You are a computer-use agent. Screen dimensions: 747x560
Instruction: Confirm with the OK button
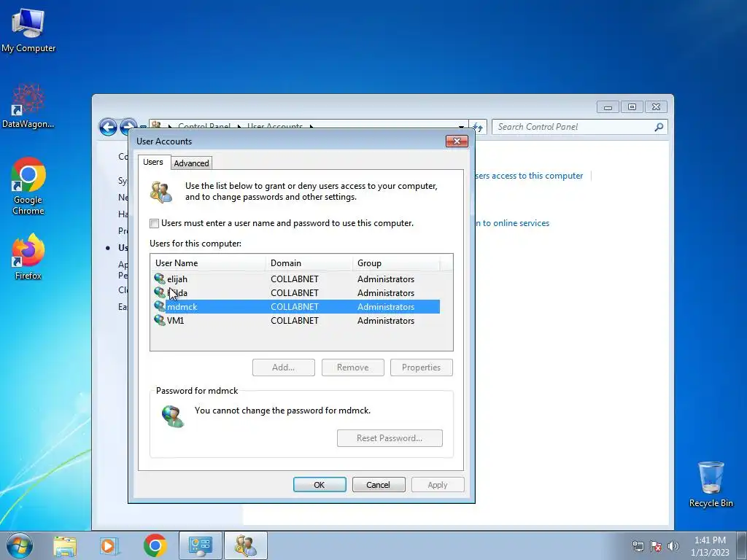320,485
